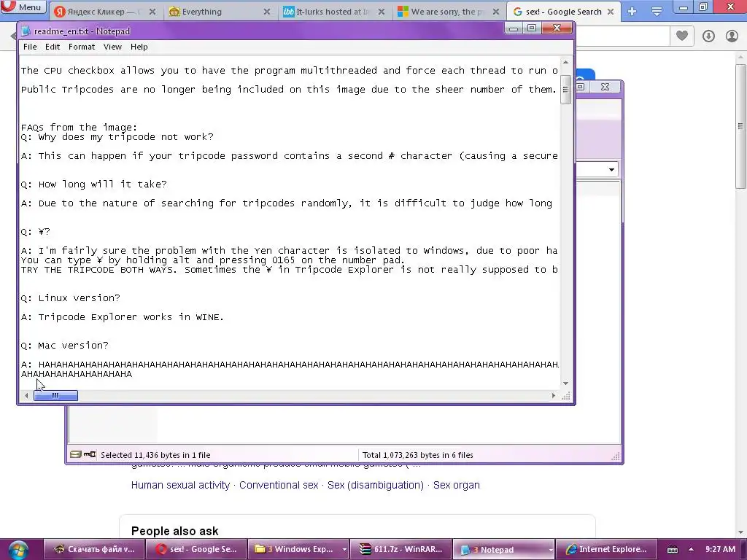Open the Windows Start orb

(18, 550)
